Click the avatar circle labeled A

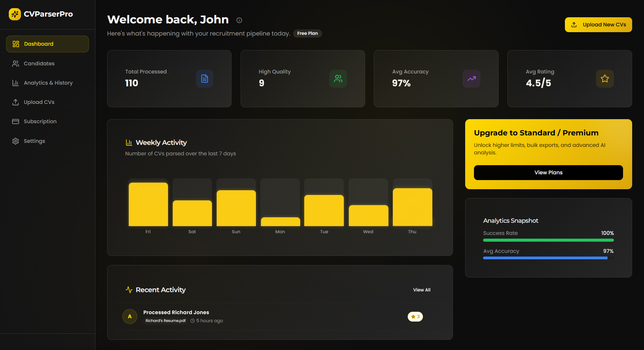pyautogui.click(x=129, y=316)
